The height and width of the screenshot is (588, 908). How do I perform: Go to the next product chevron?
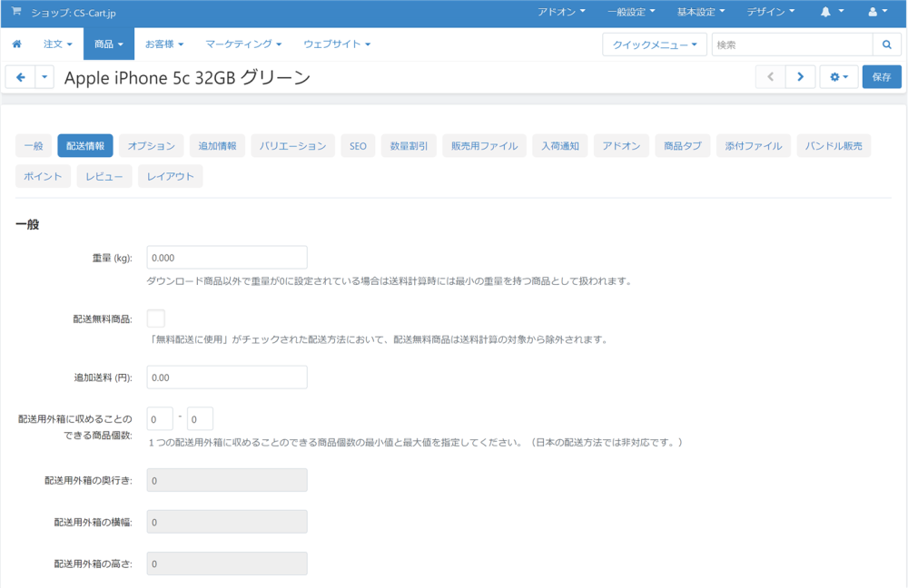point(801,76)
